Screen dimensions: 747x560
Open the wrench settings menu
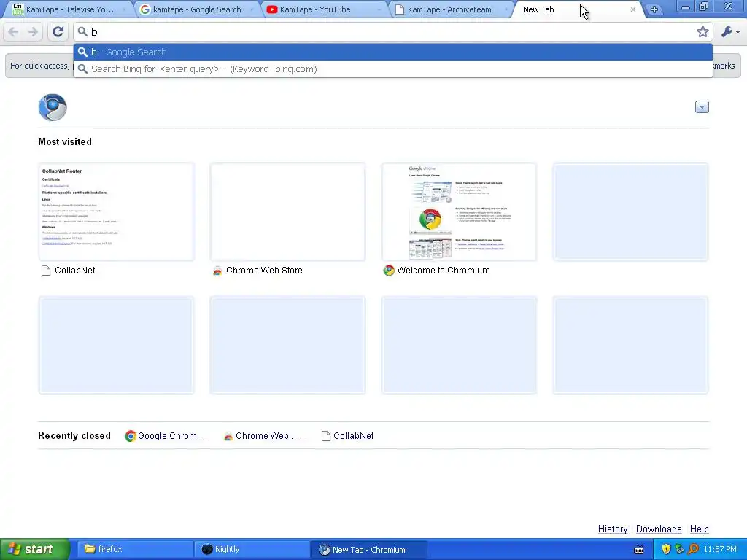coord(730,32)
